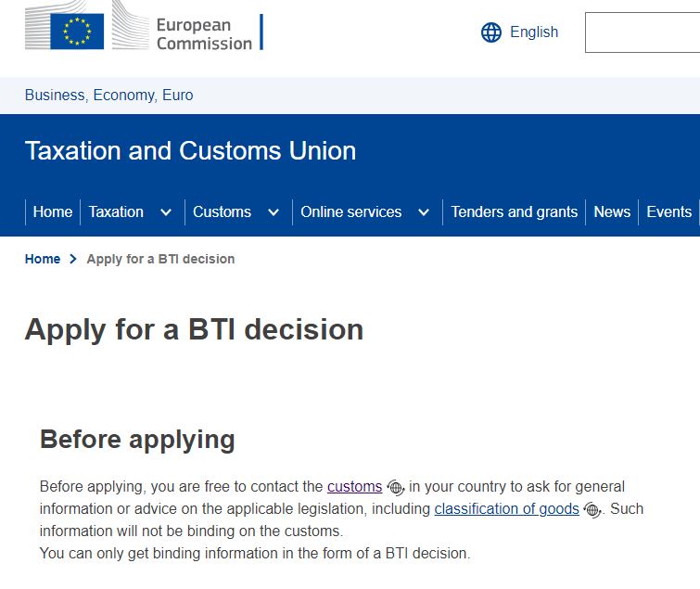Select Customs in the navigation bar
Image resolution: width=700 pixels, height=589 pixels.
point(222,211)
